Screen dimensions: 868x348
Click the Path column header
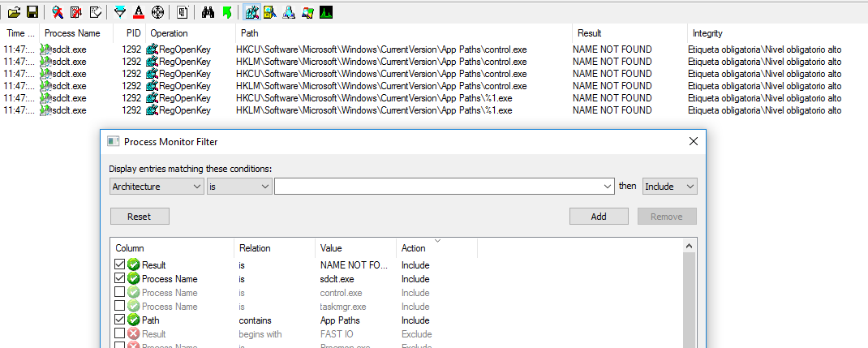tap(403, 33)
